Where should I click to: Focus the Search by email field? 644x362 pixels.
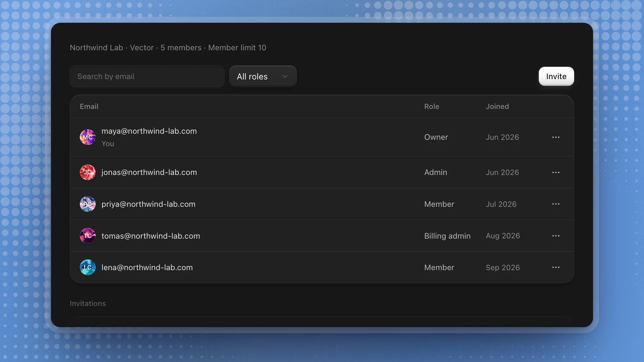pos(147,76)
